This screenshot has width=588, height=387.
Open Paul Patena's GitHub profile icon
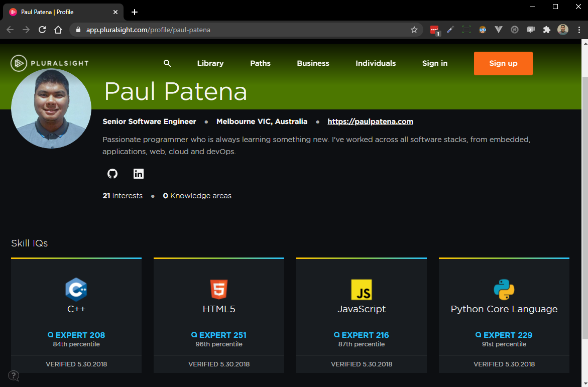pyautogui.click(x=112, y=174)
